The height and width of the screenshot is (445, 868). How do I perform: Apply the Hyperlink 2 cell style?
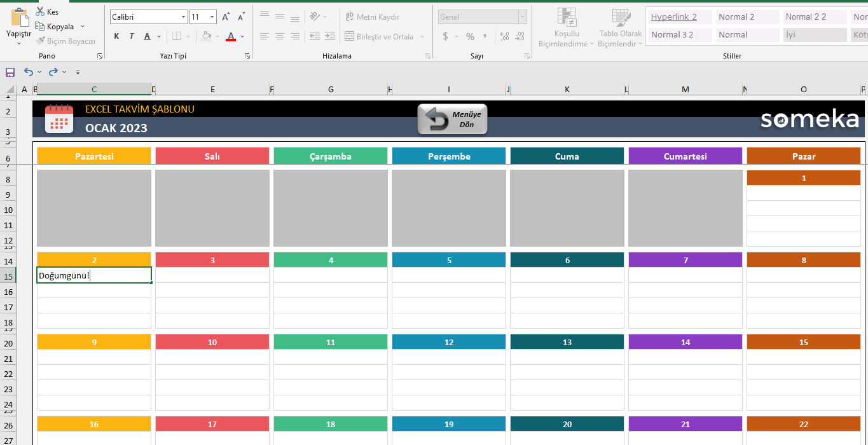[679, 17]
